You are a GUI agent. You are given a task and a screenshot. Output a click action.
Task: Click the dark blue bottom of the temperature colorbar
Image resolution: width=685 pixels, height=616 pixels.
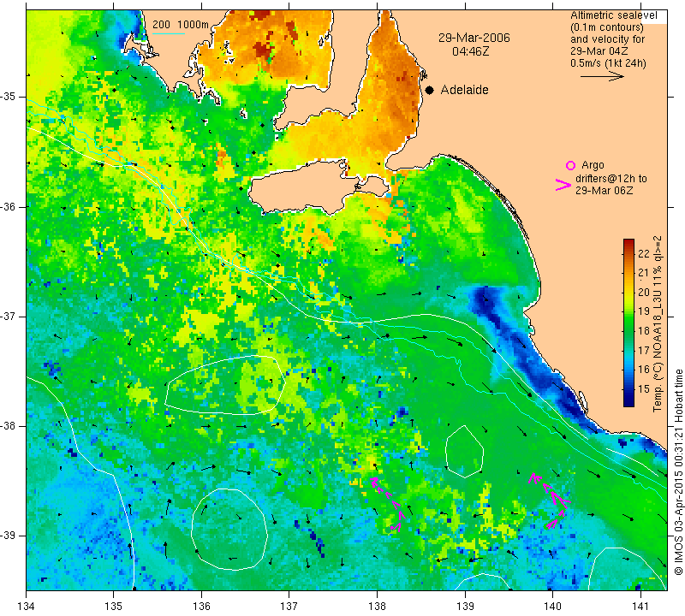628,402
